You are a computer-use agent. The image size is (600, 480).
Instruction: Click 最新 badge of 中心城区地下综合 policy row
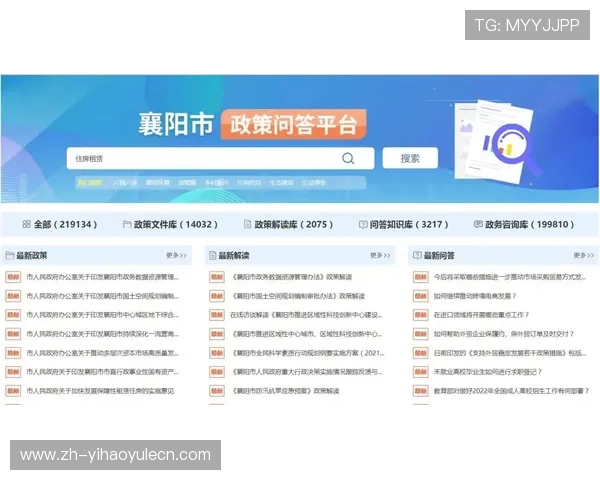point(13,315)
